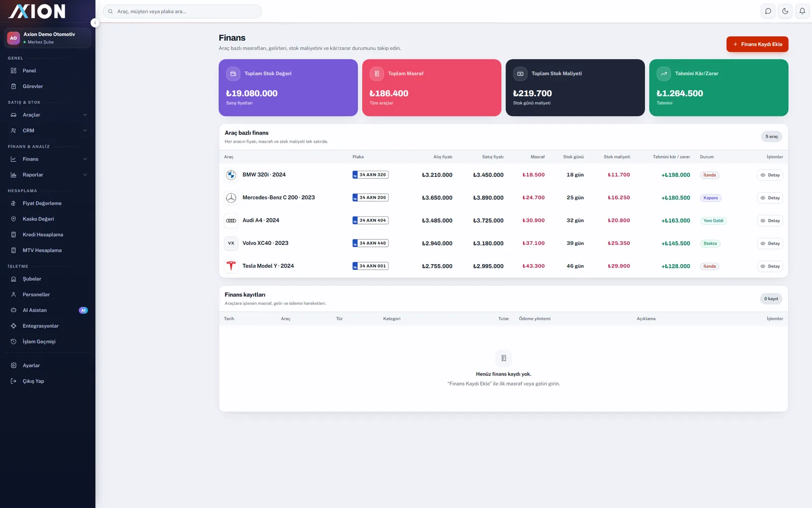The width and height of the screenshot is (812, 508).
Task: Expand the Finans sidebar chevron
Action: point(85,159)
